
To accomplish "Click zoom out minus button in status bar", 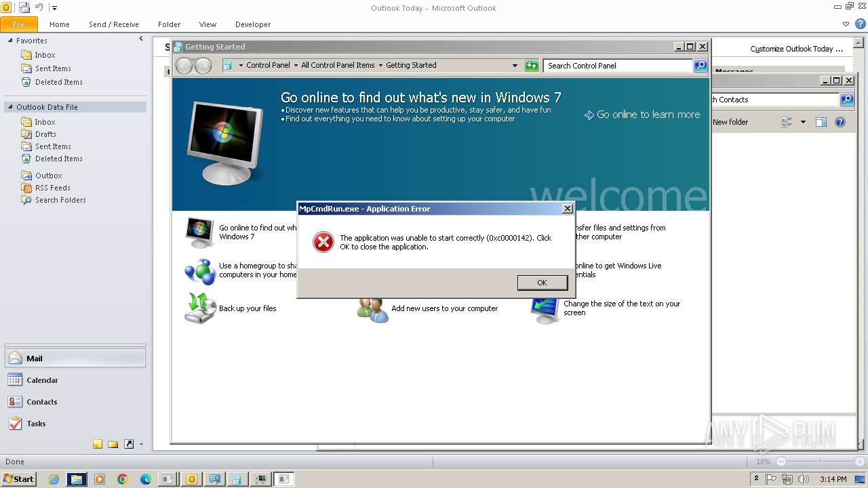I will click(781, 462).
